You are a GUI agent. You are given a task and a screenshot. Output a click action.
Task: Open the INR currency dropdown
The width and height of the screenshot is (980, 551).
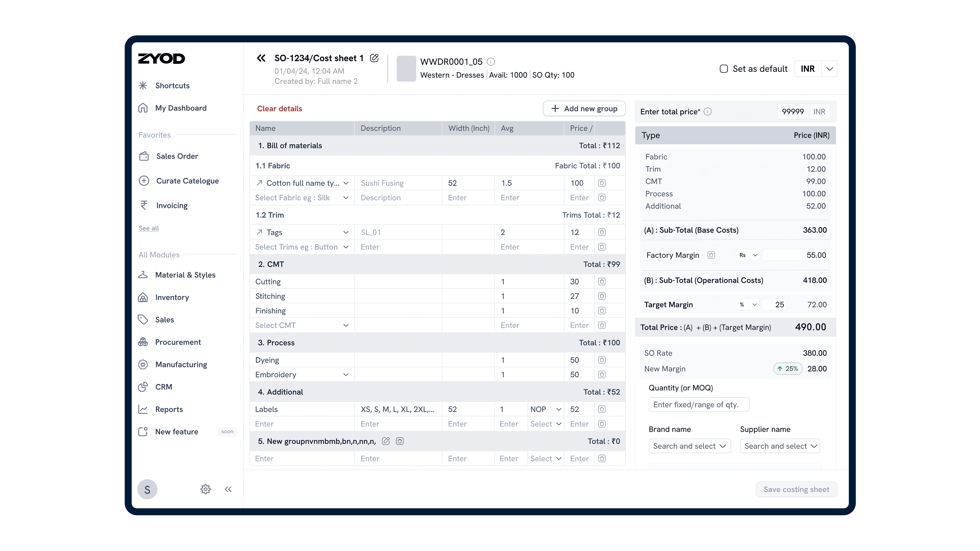click(829, 69)
